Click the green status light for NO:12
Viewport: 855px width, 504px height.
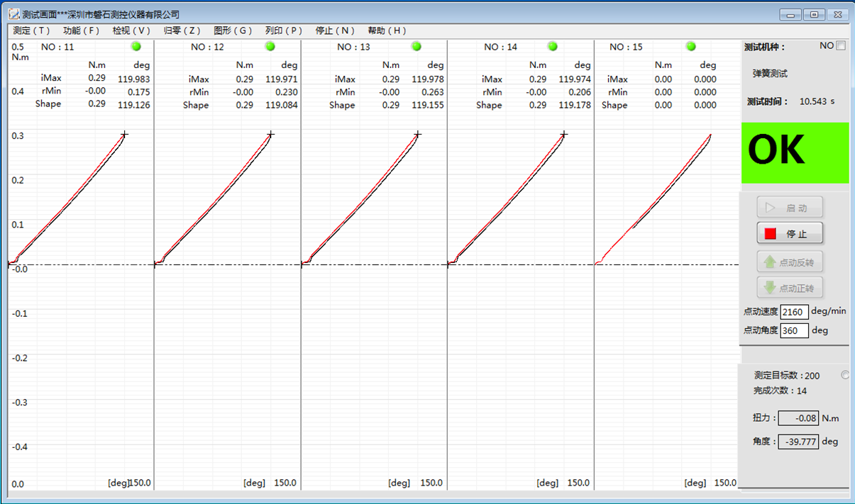[270, 46]
